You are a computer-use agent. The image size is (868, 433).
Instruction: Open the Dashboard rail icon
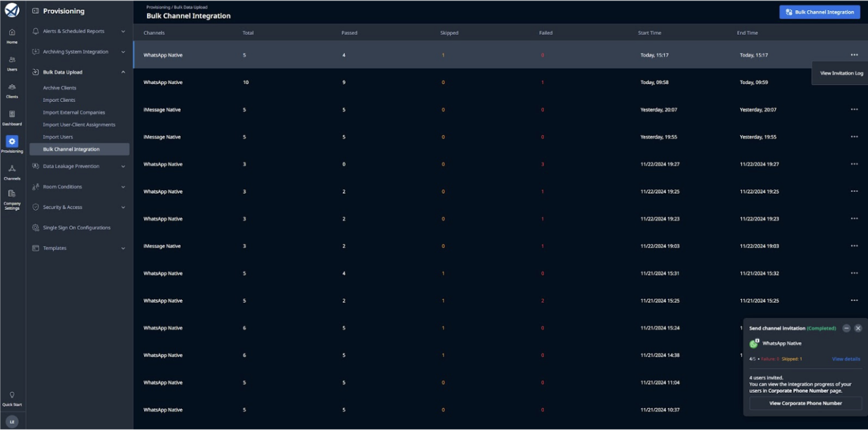pos(12,118)
